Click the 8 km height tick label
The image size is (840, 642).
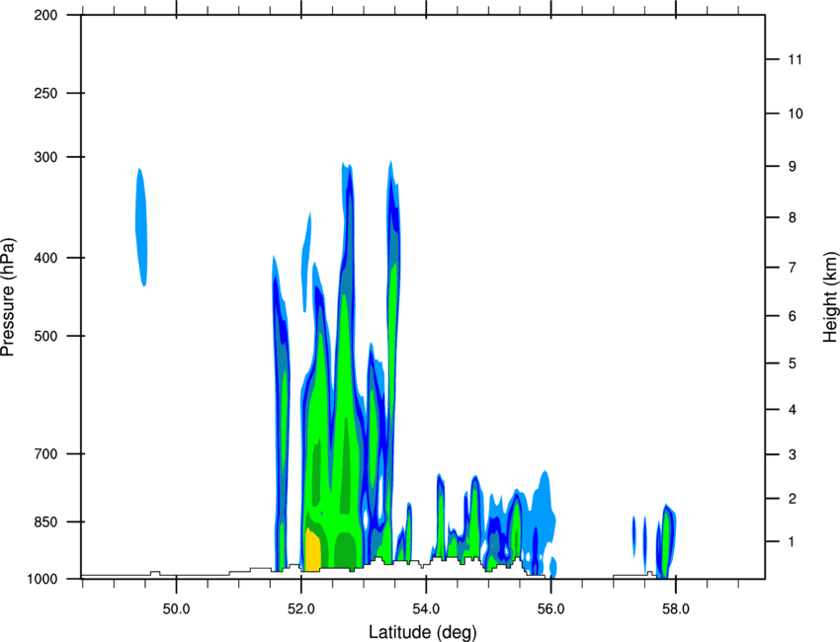[x=793, y=218]
